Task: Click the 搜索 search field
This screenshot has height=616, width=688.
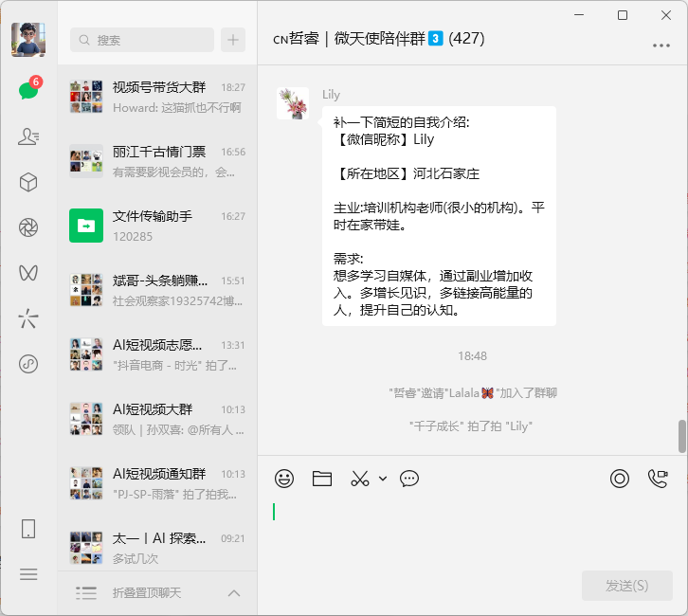Action: [142, 40]
